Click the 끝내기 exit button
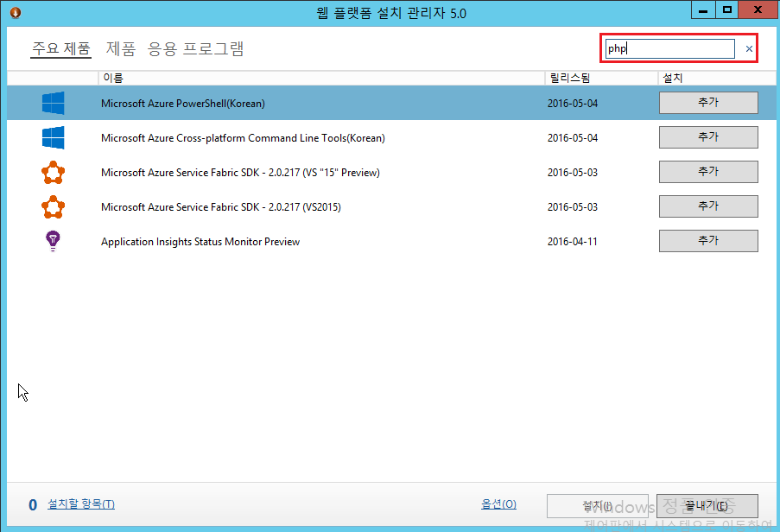 coord(707,506)
